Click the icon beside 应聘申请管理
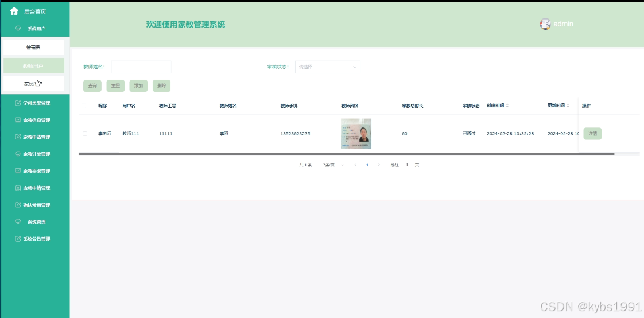Image resolution: width=644 pixels, height=318 pixels. pos(18,188)
